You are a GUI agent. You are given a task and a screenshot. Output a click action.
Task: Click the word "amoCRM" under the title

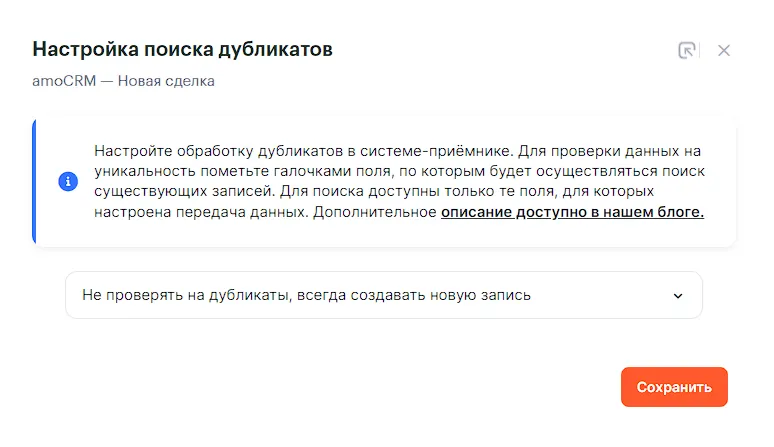(64, 81)
